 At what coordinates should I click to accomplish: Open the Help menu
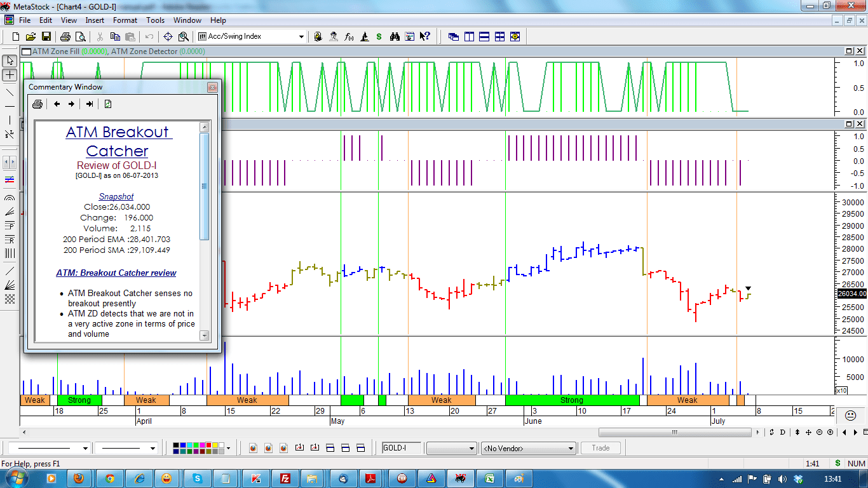pyautogui.click(x=218, y=20)
